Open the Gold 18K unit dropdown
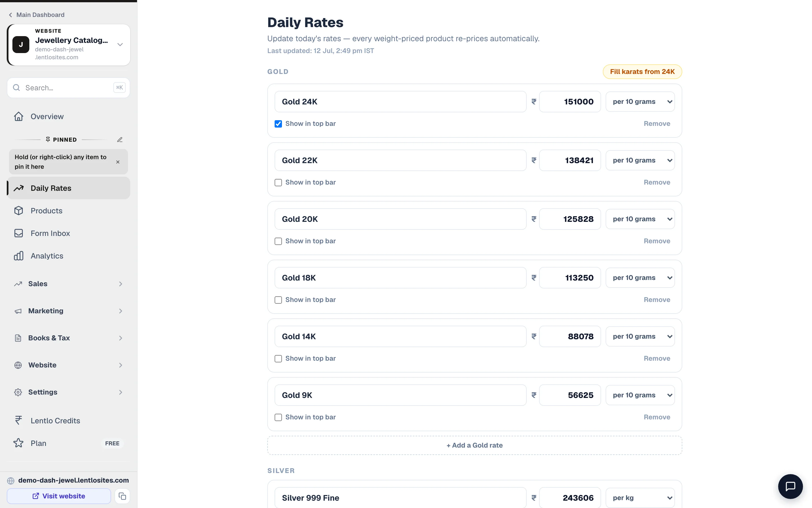 pos(640,277)
